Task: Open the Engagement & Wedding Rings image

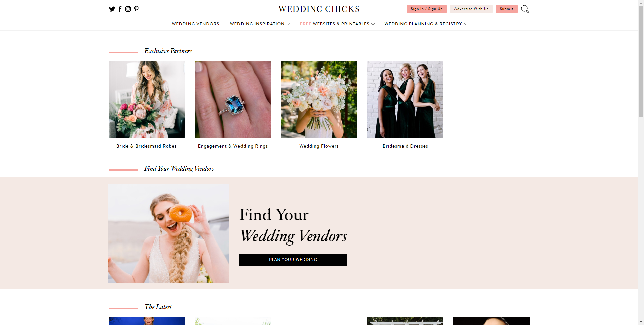Action: click(233, 99)
